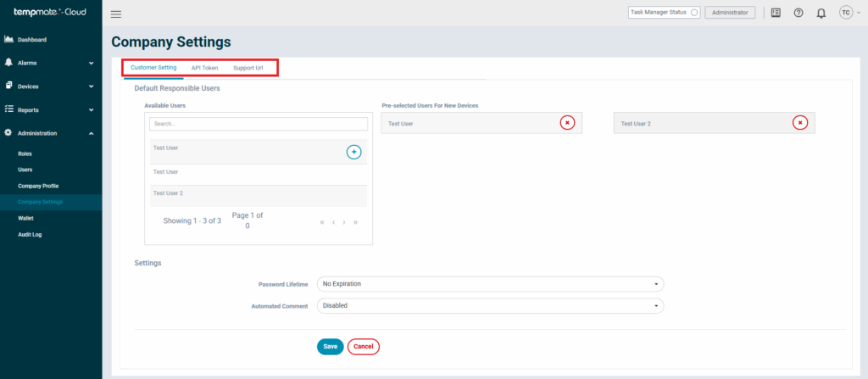Open the TC user avatar menu

849,12
